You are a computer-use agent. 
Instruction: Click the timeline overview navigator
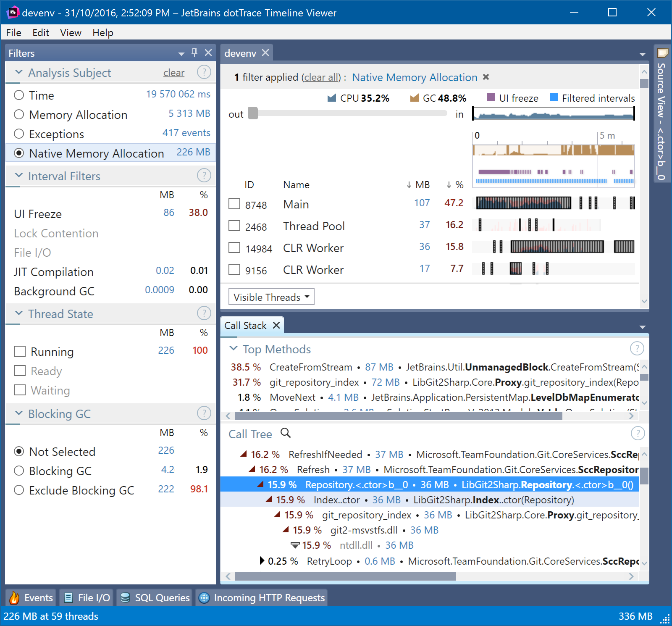click(553, 113)
